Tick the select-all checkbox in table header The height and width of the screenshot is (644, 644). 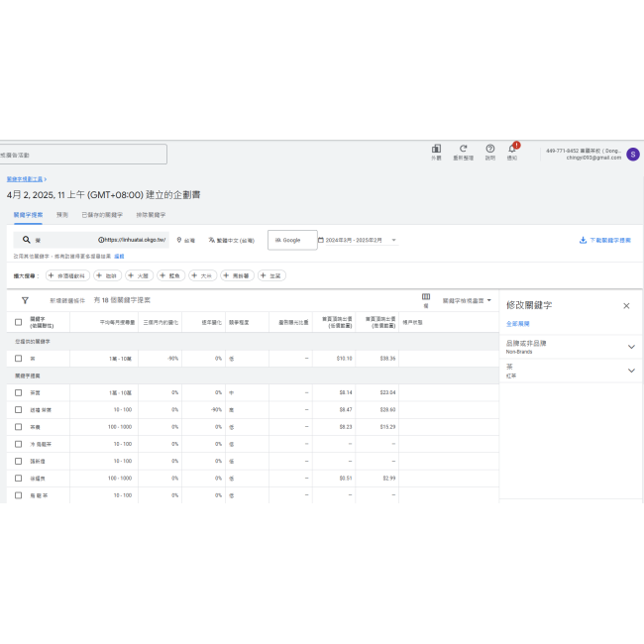tap(18, 322)
